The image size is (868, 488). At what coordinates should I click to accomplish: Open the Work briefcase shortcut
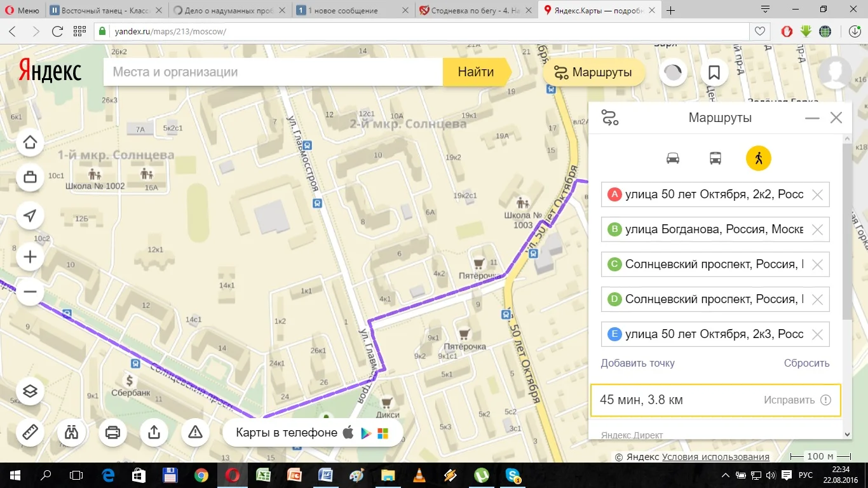tap(30, 177)
